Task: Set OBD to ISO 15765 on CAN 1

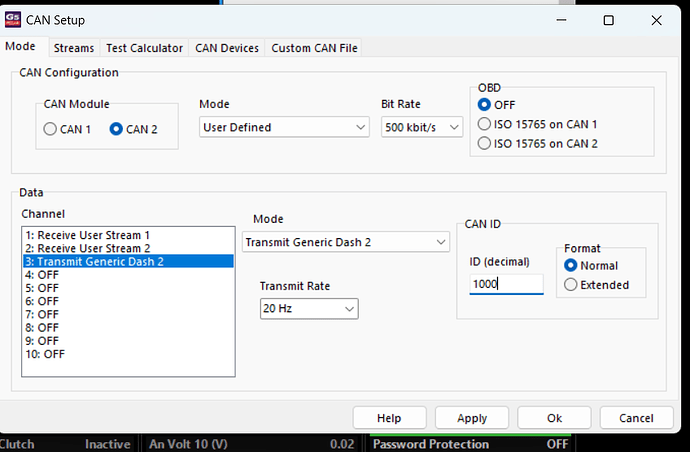Action: point(486,124)
